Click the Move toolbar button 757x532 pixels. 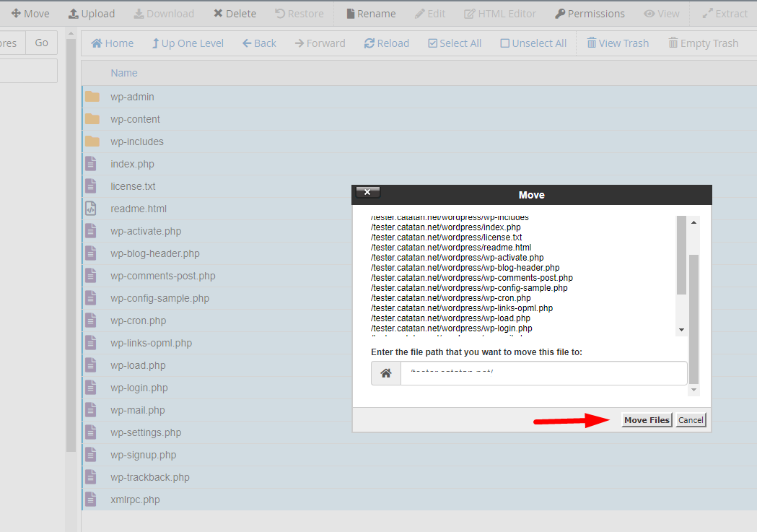[x=30, y=14]
